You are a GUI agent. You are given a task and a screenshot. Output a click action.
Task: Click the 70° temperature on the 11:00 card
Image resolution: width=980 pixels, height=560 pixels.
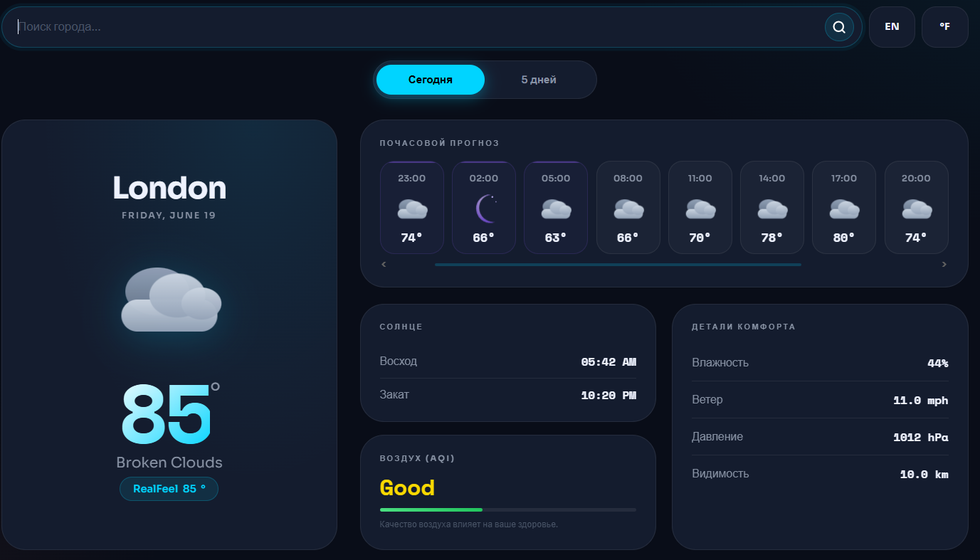(x=700, y=238)
